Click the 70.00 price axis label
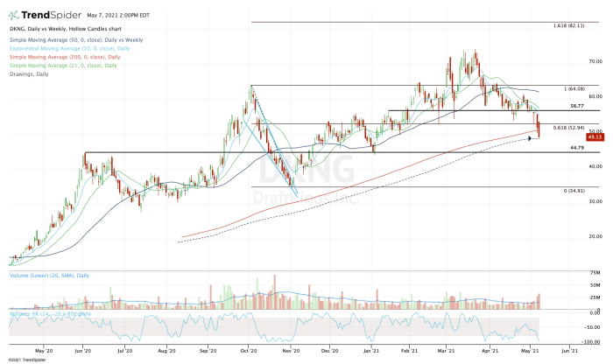 [595, 61]
